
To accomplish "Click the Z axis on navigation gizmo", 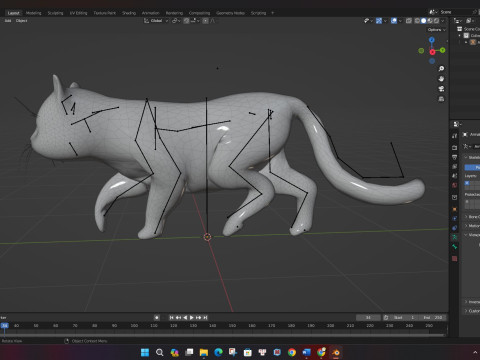I will pos(432,40).
